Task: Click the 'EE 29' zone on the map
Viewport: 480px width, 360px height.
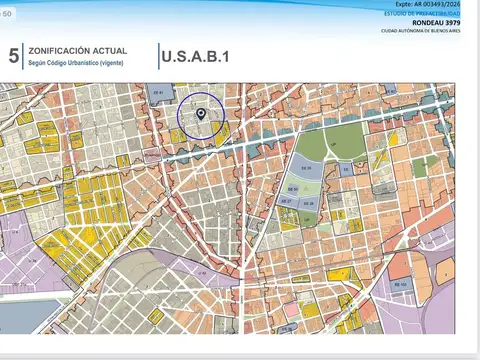Action: [x=306, y=168]
